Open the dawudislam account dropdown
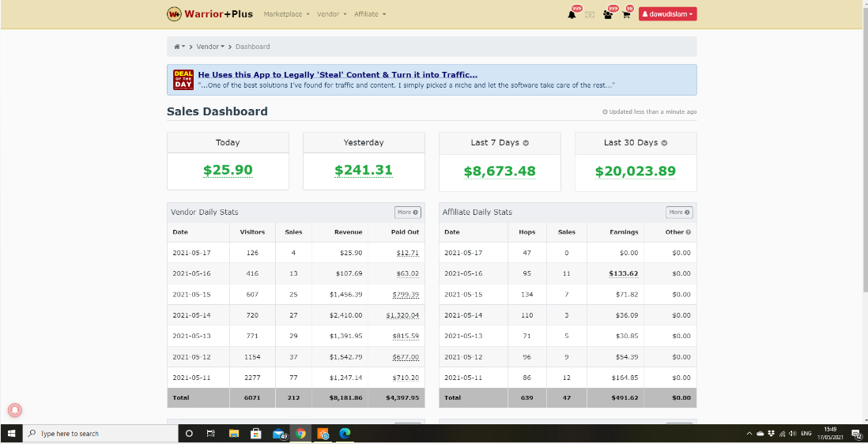 [667, 14]
